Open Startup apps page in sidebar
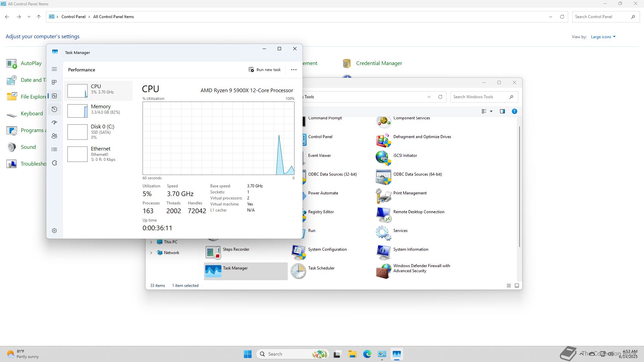The width and height of the screenshot is (644, 362). click(x=54, y=123)
